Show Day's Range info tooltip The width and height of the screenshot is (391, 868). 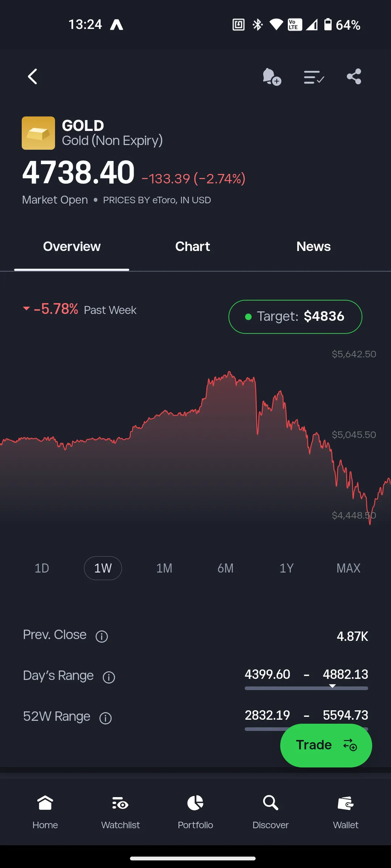click(x=109, y=677)
